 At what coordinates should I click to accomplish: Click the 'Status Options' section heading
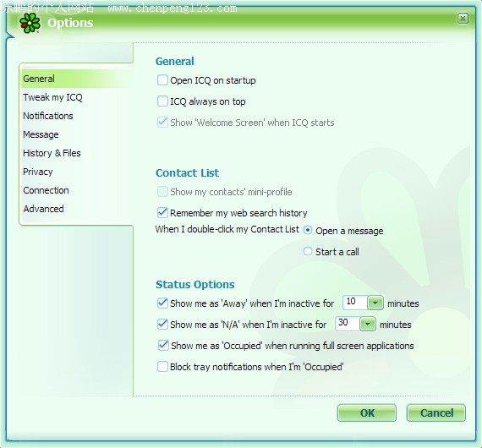[x=194, y=285]
